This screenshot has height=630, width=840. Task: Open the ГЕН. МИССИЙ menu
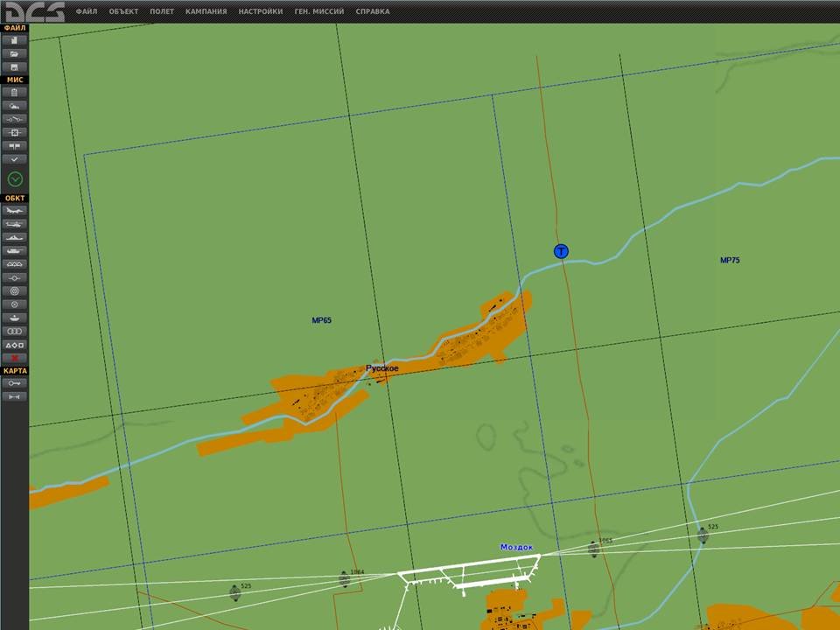[x=319, y=11]
